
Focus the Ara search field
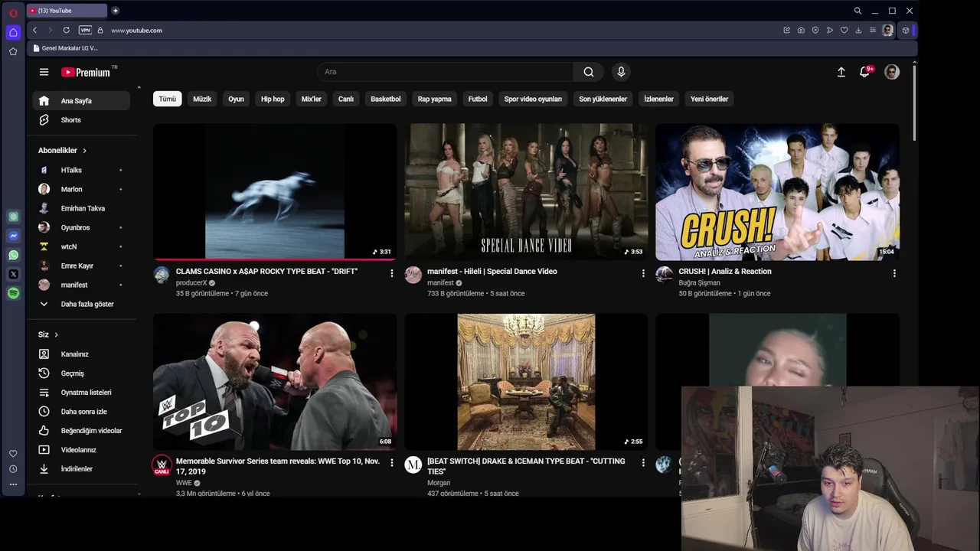[x=445, y=72]
